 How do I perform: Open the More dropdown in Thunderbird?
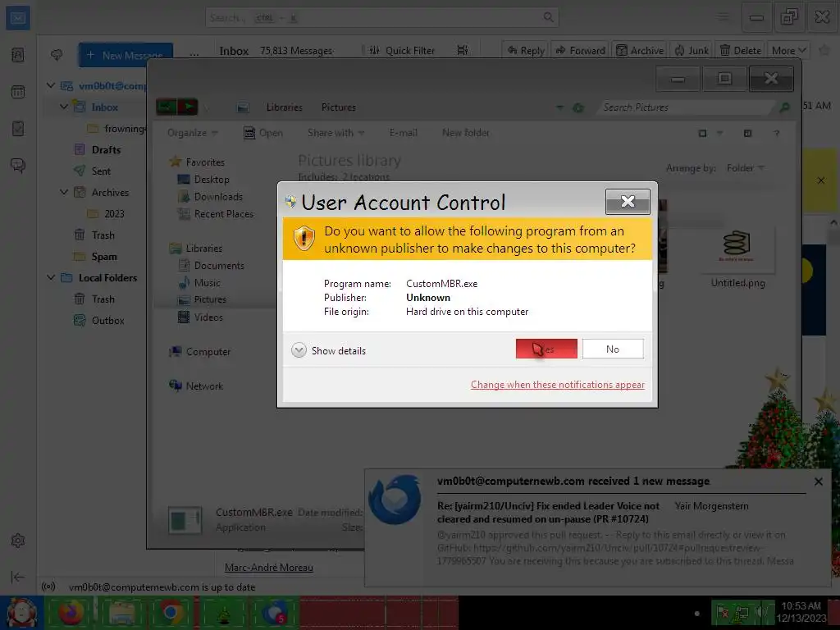tap(788, 50)
